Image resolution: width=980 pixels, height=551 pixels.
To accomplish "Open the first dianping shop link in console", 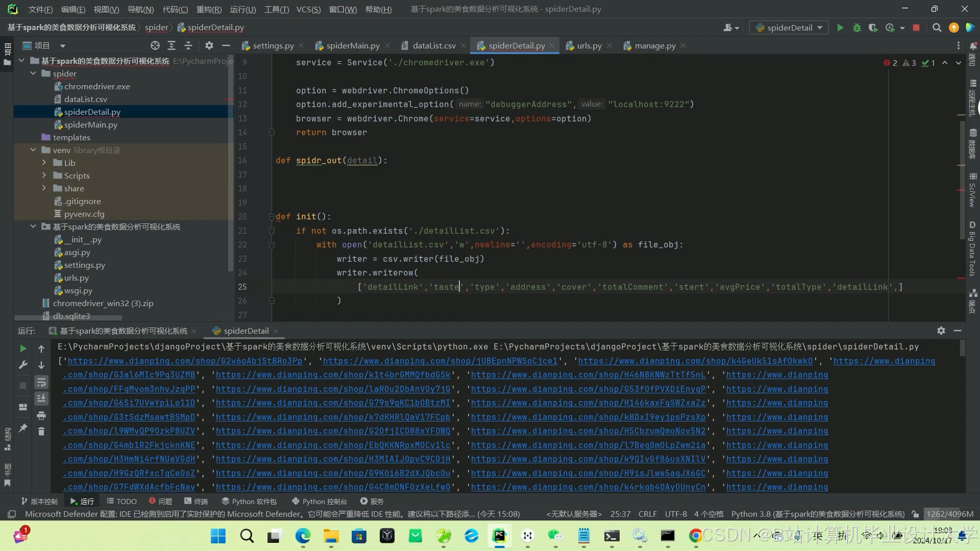I will point(185,361).
